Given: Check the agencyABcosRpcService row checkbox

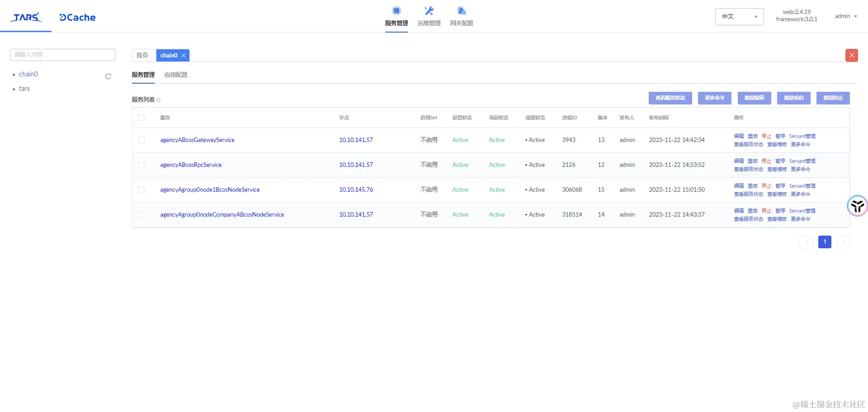Looking at the screenshot, I should pos(142,165).
